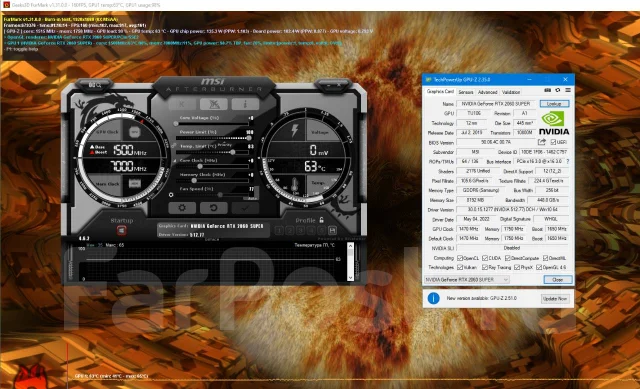Viewport: 640px width, 389px height.
Task: Click the down arrow on Afterburner graph scrollbar
Action: tap(350, 277)
